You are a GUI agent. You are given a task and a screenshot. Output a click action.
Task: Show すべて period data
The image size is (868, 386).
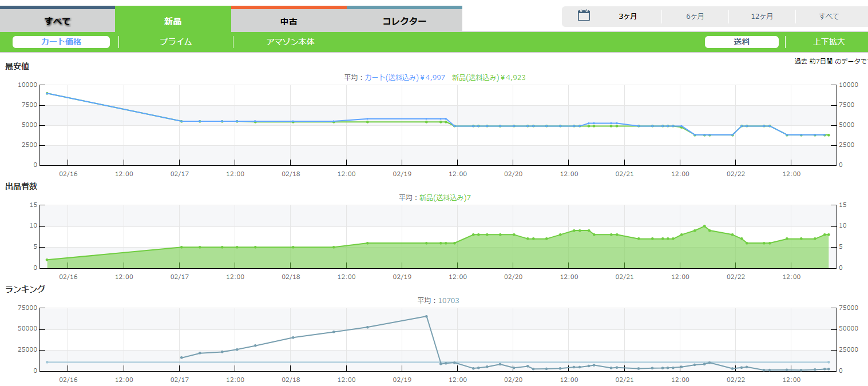click(829, 17)
